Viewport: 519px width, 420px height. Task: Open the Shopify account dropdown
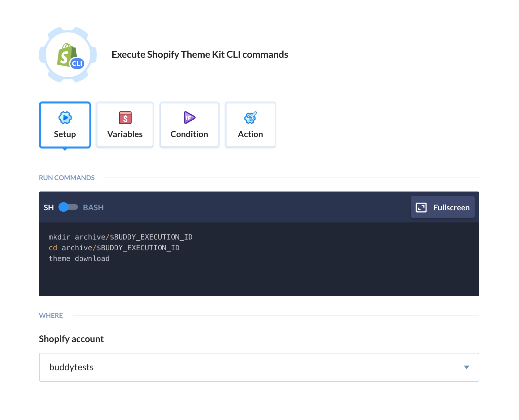click(259, 367)
